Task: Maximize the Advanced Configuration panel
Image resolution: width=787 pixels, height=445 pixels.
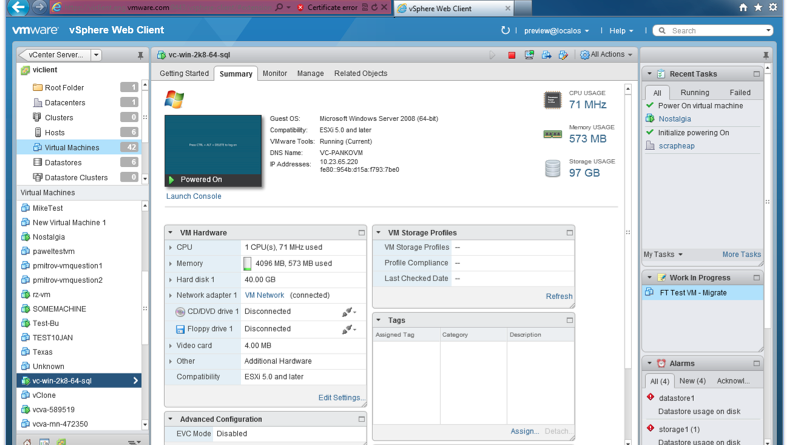Action: (361, 419)
